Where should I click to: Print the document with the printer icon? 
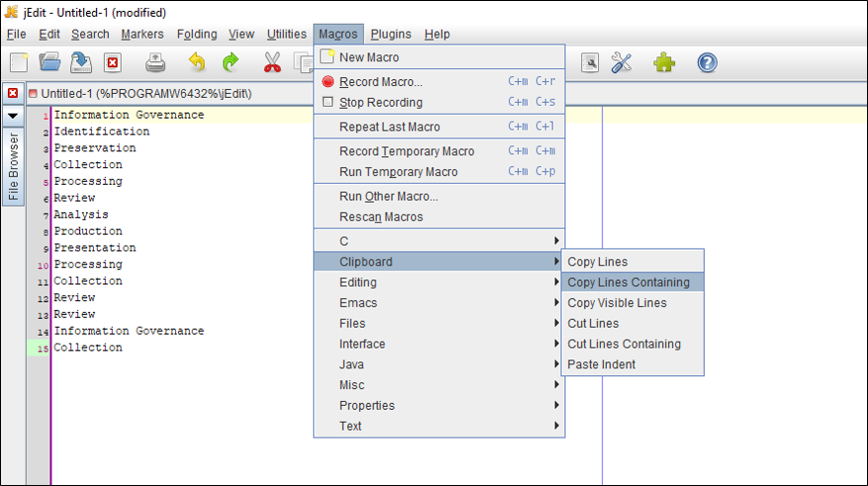(x=155, y=62)
